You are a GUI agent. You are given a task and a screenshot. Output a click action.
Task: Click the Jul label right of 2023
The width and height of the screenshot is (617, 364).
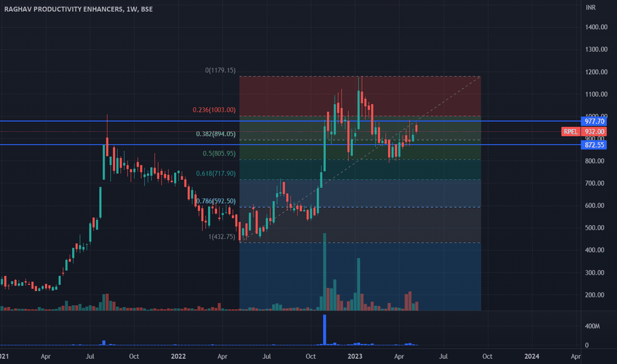[443, 356]
